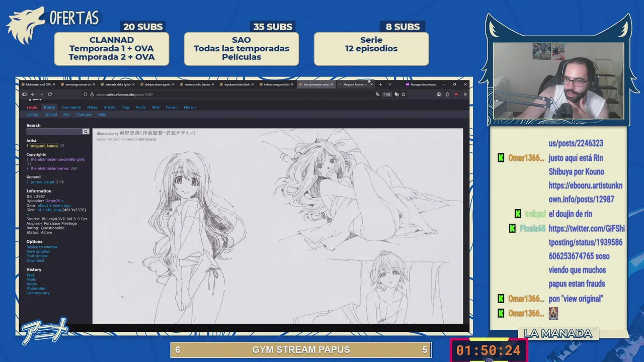
Task: Click the 'promo visual' general tag
Action: click(42, 182)
